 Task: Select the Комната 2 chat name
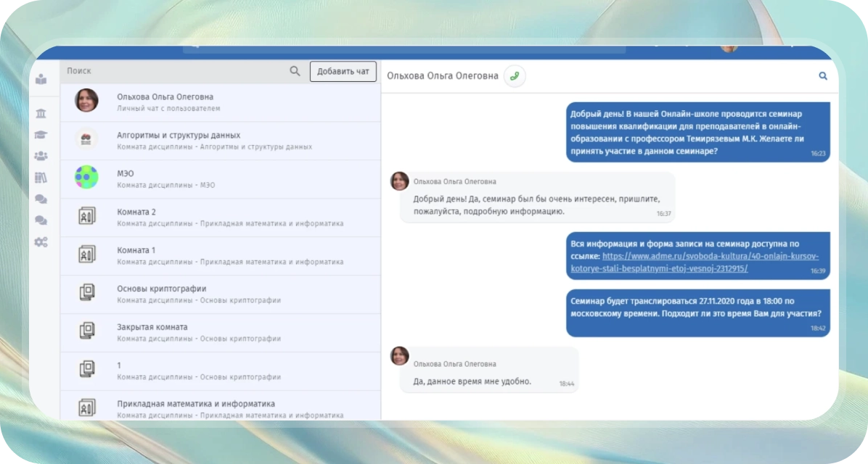[136, 212]
